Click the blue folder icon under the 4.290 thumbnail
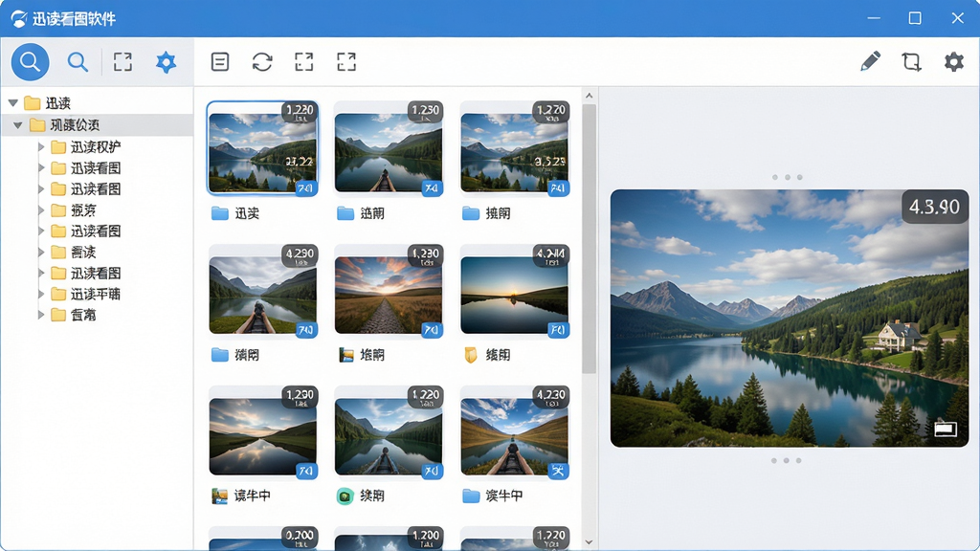The height and width of the screenshot is (551, 980). click(220, 355)
